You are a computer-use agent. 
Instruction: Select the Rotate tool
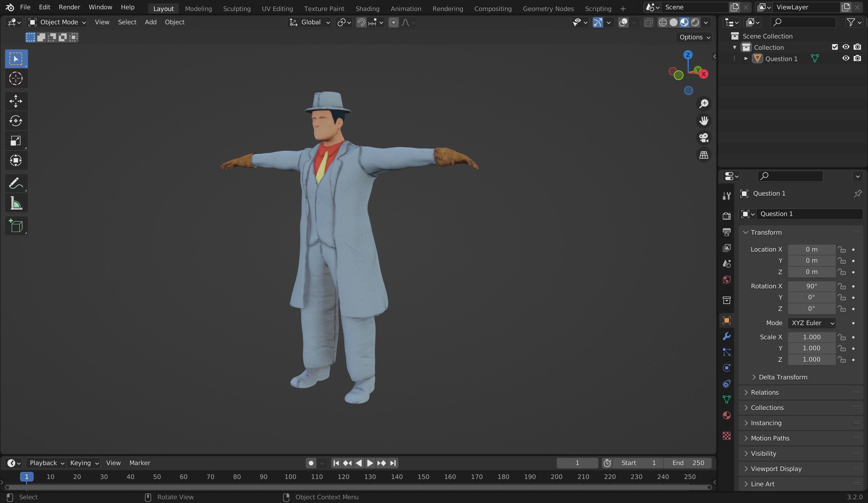pyautogui.click(x=16, y=121)
